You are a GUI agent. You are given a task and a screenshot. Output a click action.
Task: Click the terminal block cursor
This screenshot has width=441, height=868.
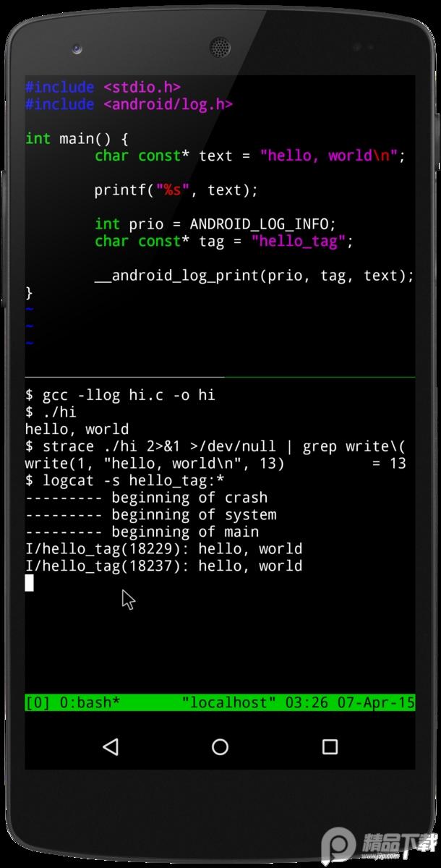click(x=29, y=583)
